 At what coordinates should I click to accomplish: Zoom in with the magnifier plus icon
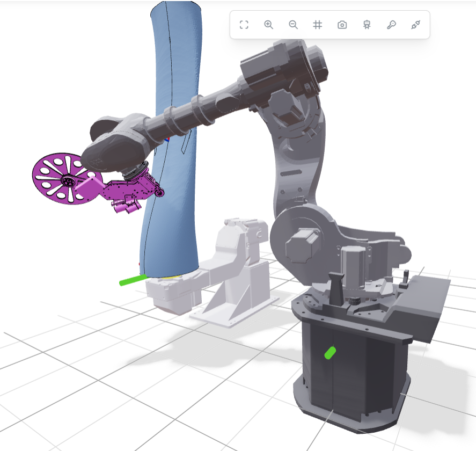click(269, 25)
